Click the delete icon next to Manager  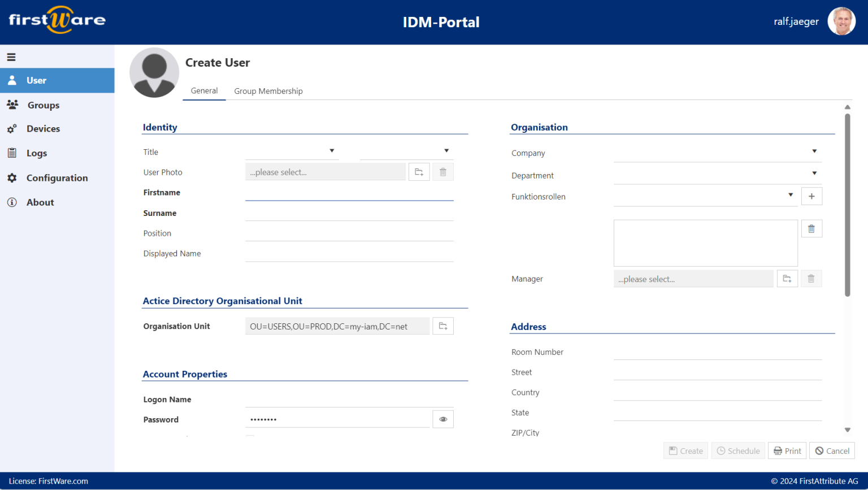coord(811,278)
